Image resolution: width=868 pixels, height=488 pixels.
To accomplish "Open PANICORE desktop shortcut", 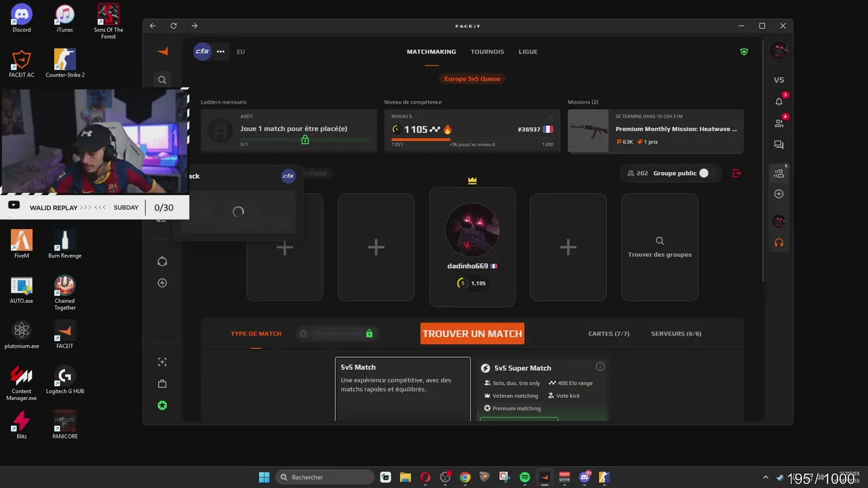I will 65,425.
